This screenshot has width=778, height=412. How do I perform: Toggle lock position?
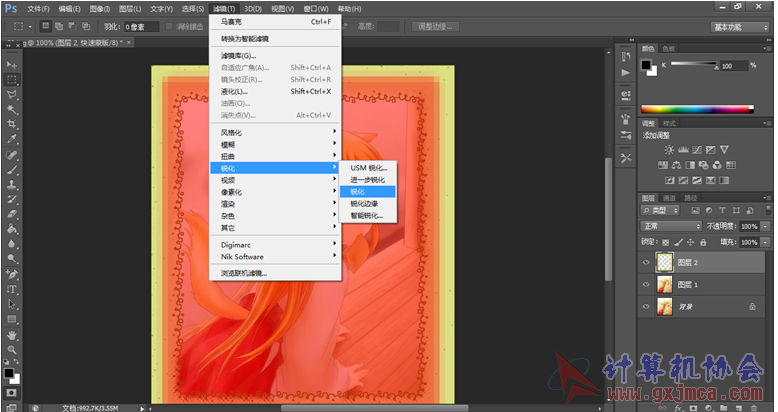691,242
